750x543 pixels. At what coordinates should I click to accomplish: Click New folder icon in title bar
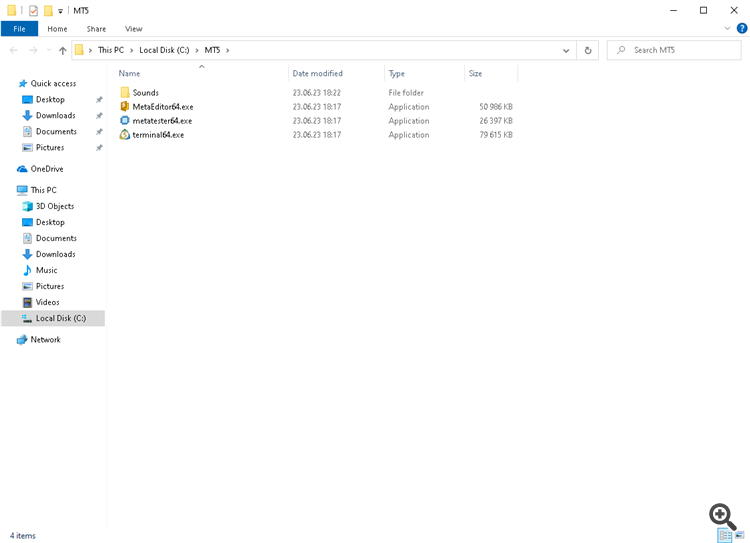point(48,11)
